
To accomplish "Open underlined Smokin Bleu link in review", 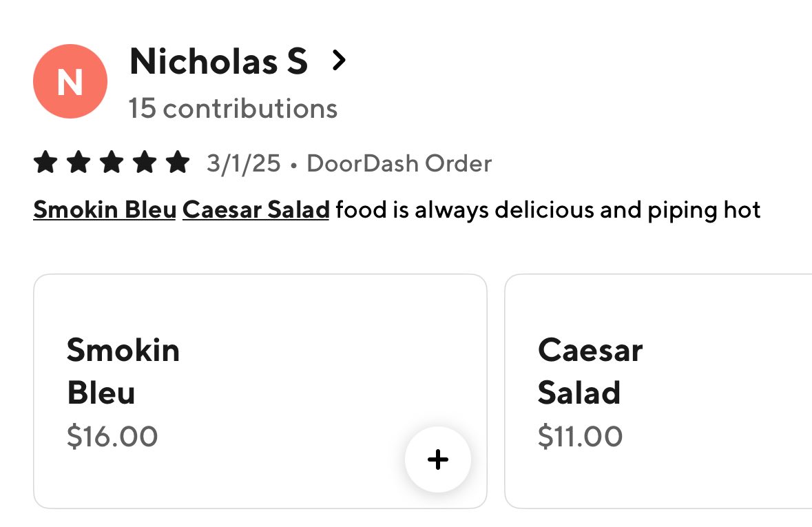I will pos(105,209).
